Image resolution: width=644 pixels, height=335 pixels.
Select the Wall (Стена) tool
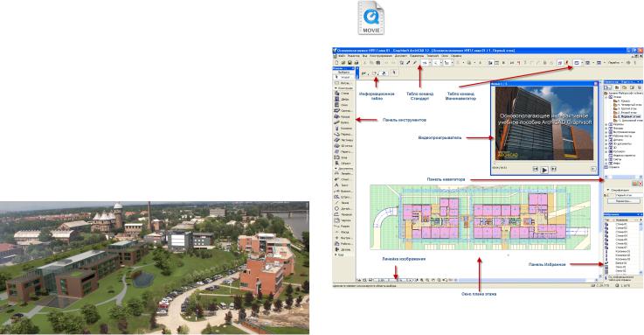(x=343, y=94)
